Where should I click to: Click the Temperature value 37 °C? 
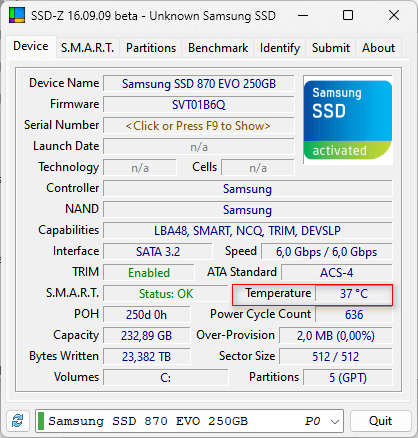[354, 294]
